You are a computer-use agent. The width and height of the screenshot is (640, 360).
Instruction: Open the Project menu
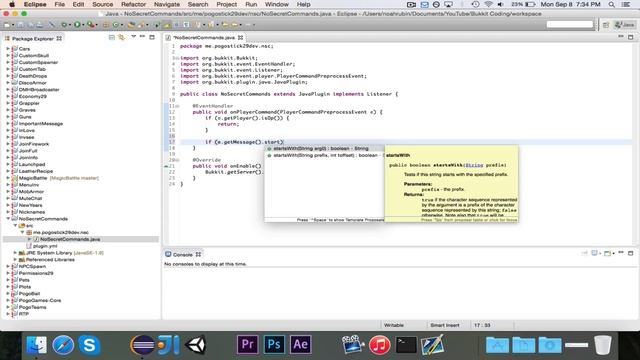[227, 4]
